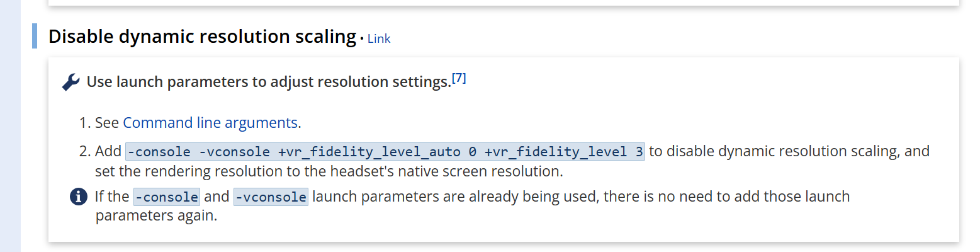Click the fix title about launch parameters

pos(269,82)
